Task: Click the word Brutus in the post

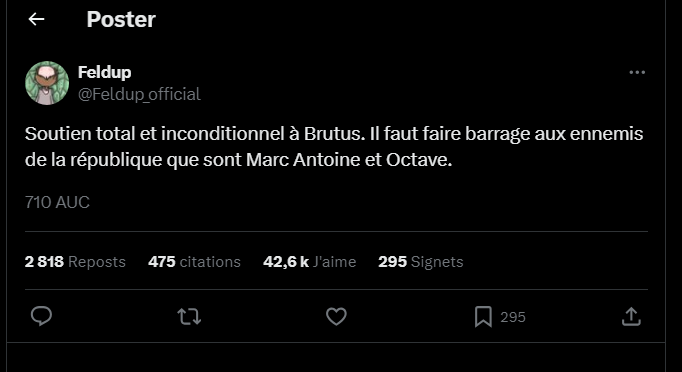Action: [334, 134]
